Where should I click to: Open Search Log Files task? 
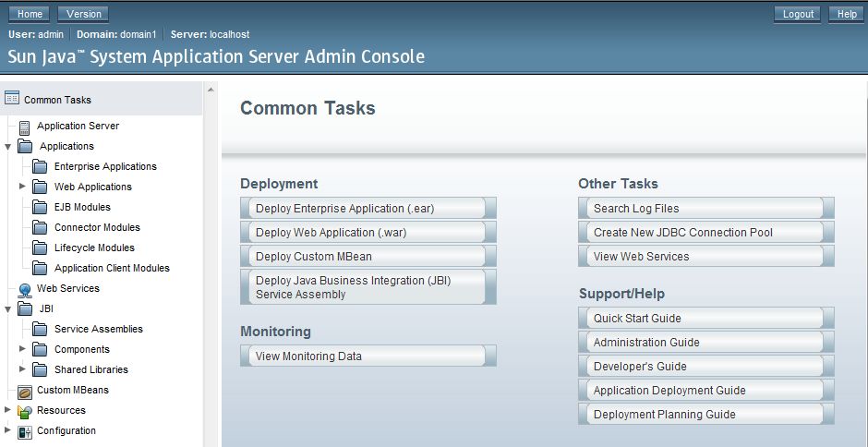705,209
